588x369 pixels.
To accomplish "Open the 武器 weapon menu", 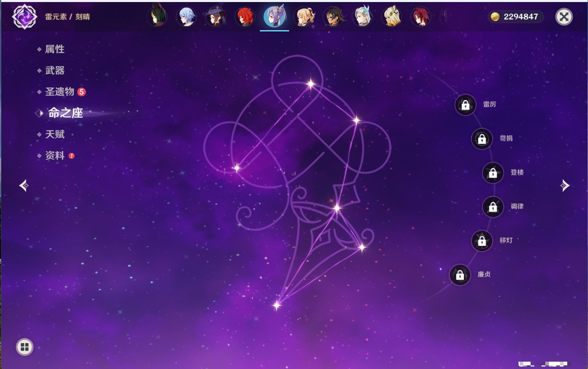I will pos(55,71).
